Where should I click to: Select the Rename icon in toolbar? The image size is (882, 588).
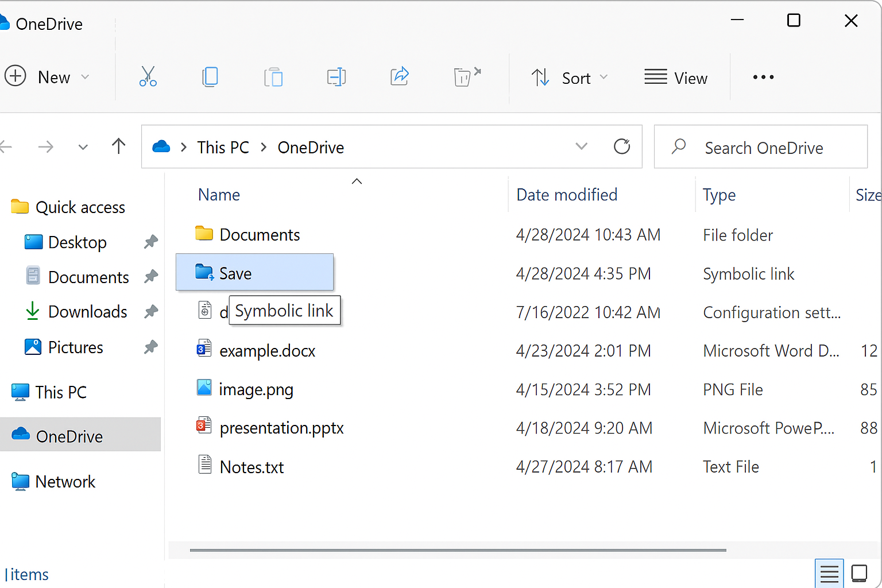(x=336, y=76)
